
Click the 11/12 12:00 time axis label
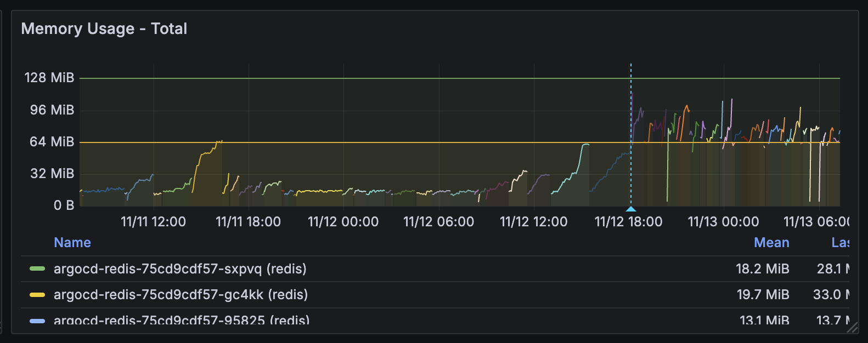pyautogui.click(x=533, y=221)
